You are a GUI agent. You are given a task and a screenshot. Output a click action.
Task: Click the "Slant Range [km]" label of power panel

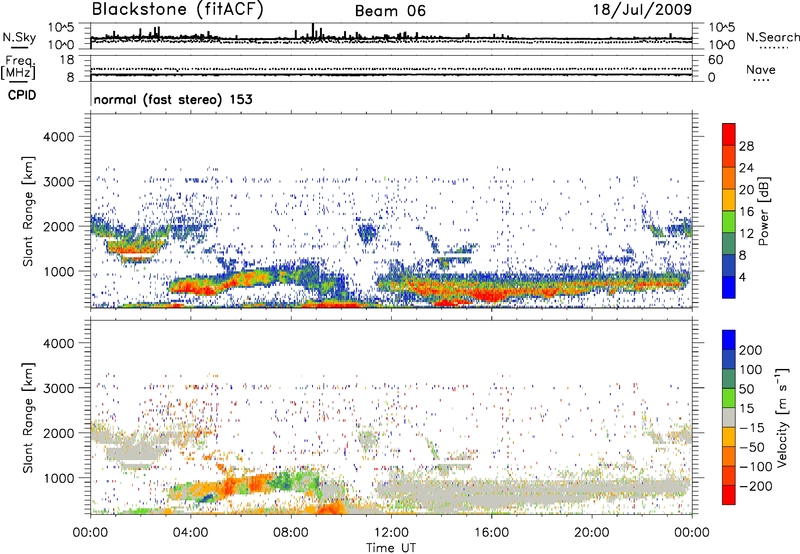(28, 211)
